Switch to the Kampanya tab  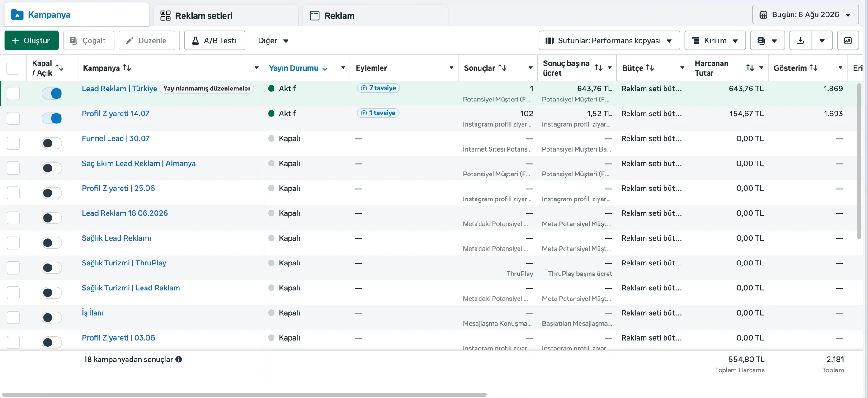tap(77, 15)
